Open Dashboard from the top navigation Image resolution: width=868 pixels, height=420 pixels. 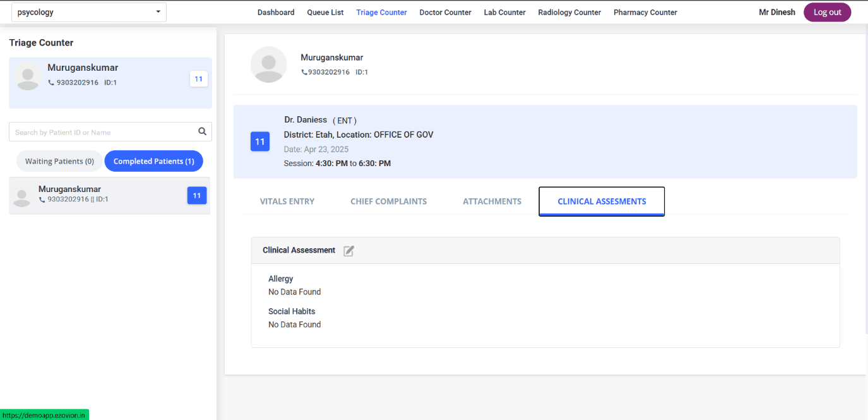(276, 12)
